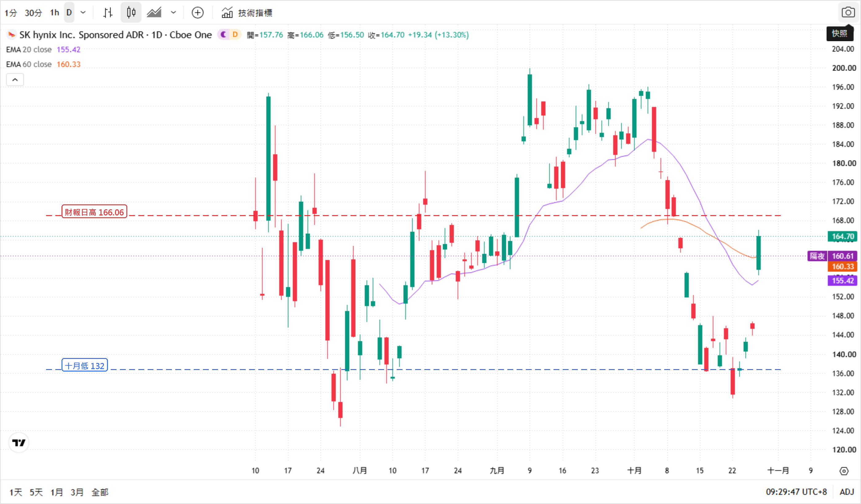Collapse the indicator legend chevron
Screen dimensions: 861x504
click(x=15, y=80)
